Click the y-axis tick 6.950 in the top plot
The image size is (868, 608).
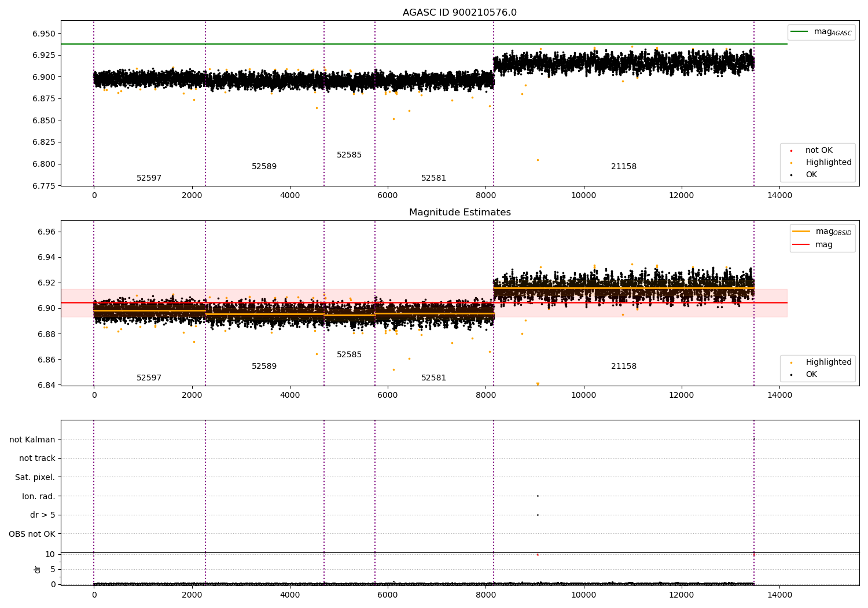(44, 34)
